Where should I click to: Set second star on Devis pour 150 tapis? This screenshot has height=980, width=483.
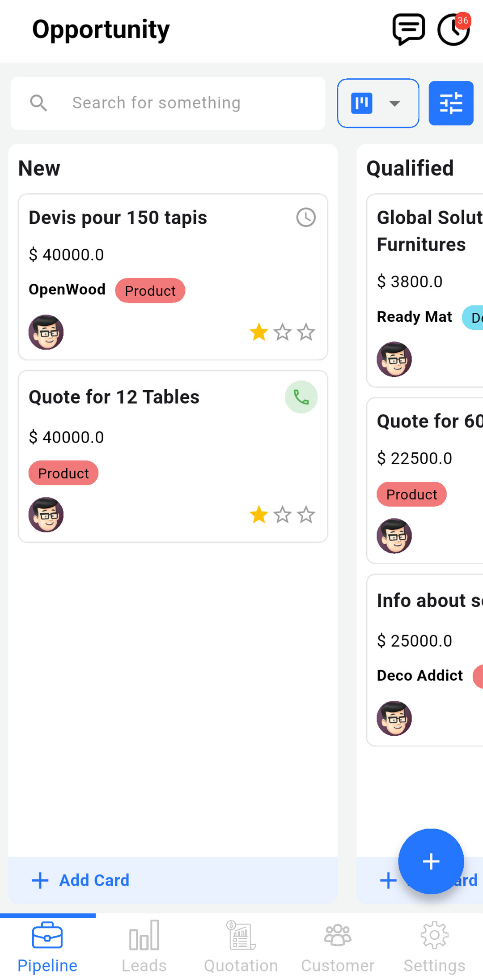(x=283, y=332)
